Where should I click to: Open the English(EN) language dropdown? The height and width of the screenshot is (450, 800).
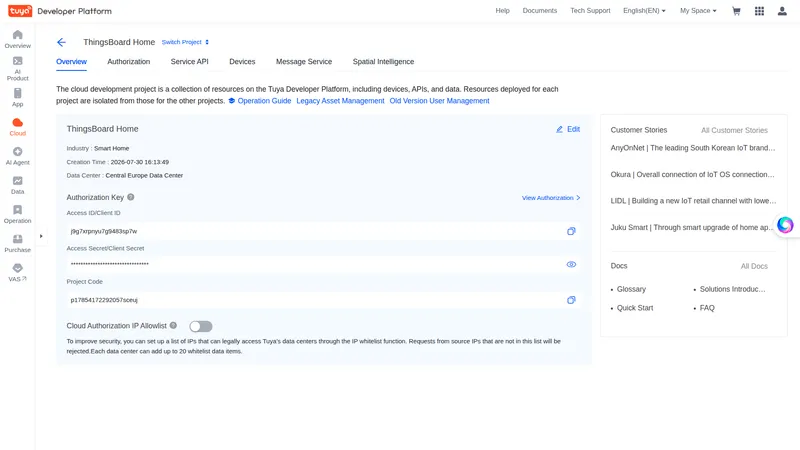644,11
